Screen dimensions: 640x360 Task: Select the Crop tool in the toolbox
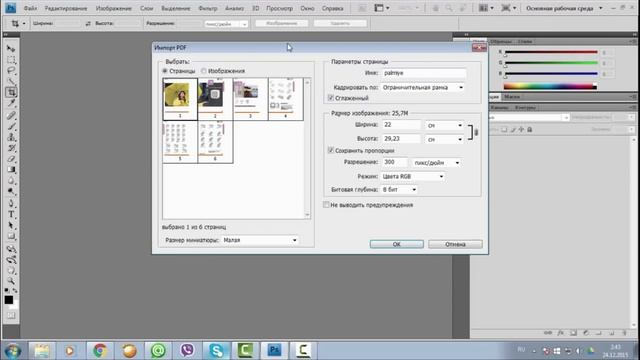[x=11, y=92]
